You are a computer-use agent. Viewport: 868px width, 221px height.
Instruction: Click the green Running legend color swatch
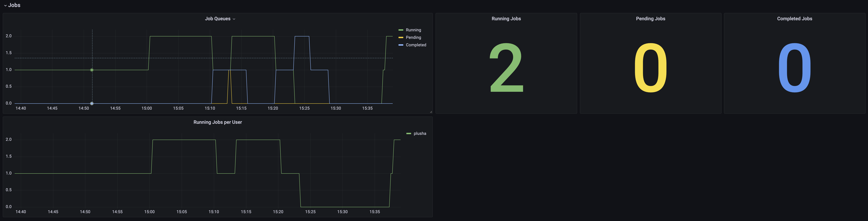[x=401, y=30]
